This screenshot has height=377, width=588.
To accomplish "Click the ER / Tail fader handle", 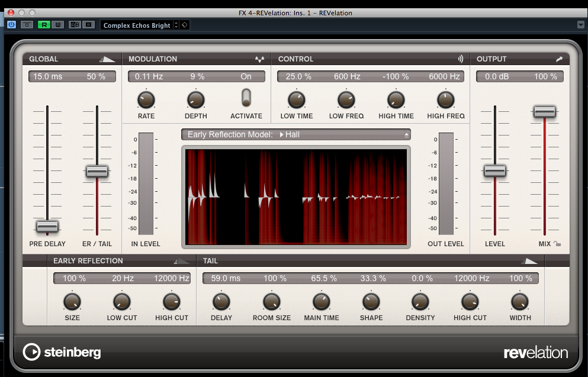I will click(97, 171).
